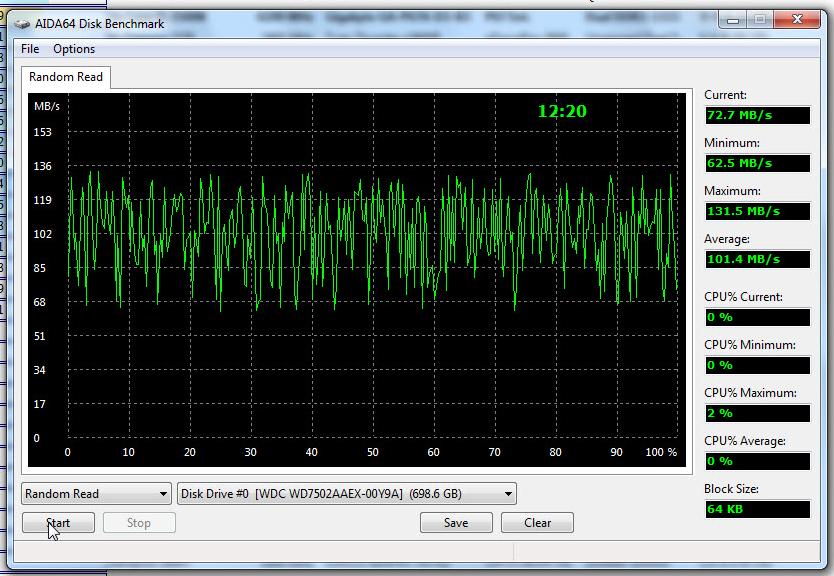Click the Maximum: label
This screenshot has width=834, height=576.
(732, 191)
